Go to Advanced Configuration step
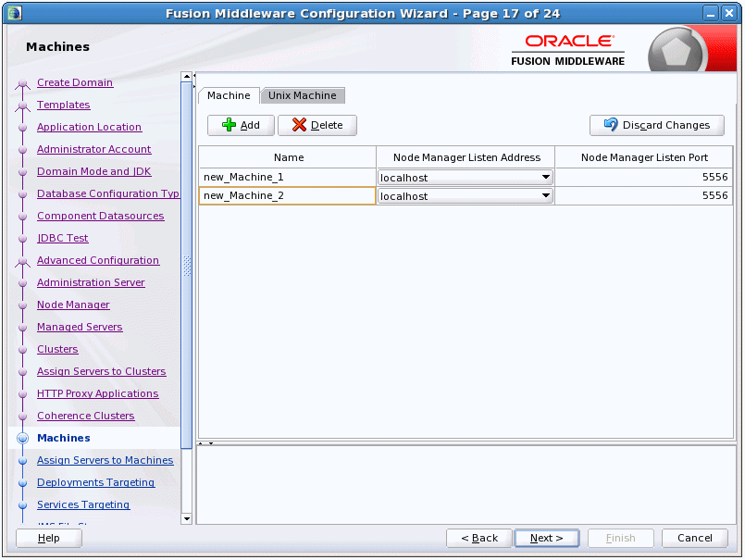 tap(98, 260)
